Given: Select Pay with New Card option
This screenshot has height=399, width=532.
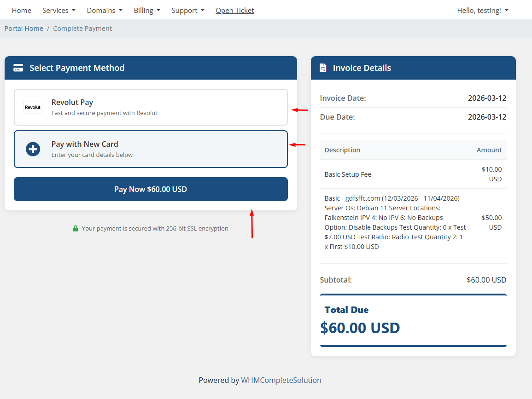Looking at the screenshot, I should 151,149.
